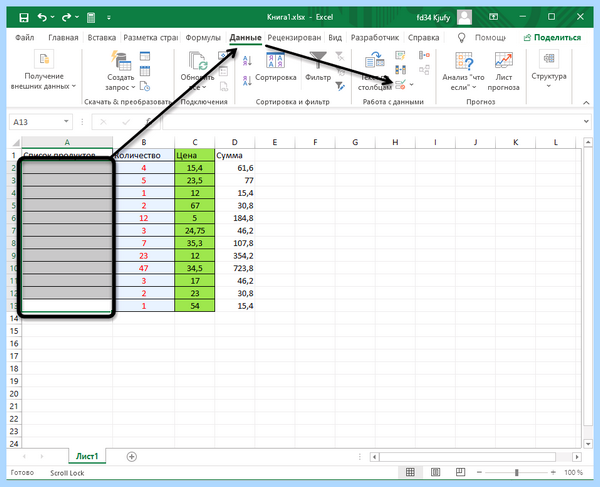The height and width of the screenshot is (487, 600).
Task: Click the Цена header cell
Action: click(x=195, y=155)
